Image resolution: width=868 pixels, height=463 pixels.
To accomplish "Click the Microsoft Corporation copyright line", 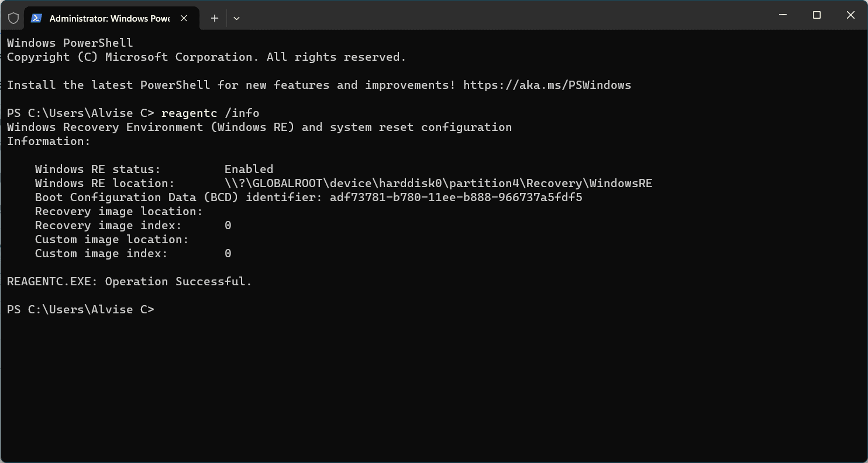I will 206,57.
